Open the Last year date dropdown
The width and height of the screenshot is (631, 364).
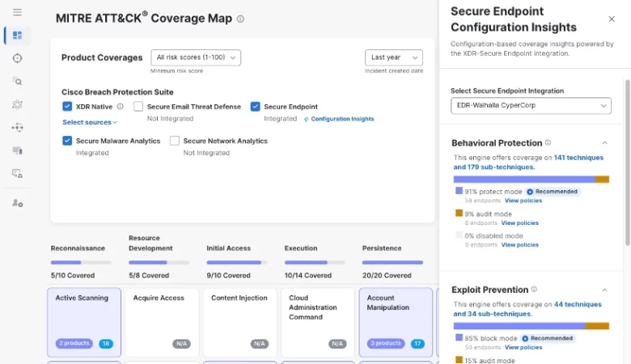[394, 57]
